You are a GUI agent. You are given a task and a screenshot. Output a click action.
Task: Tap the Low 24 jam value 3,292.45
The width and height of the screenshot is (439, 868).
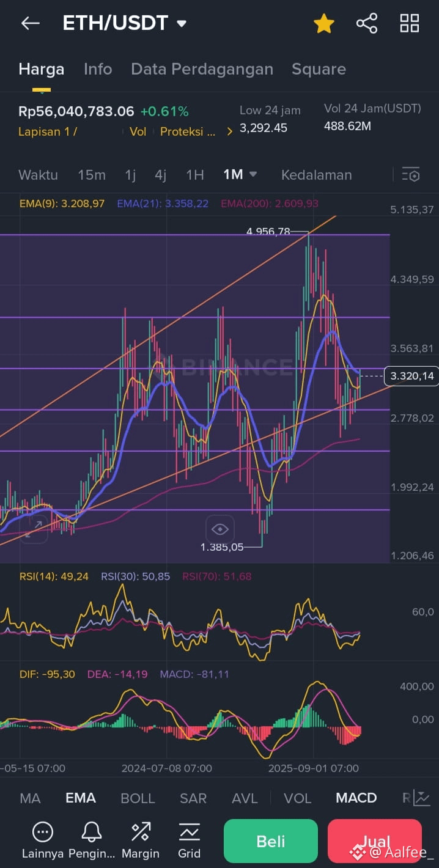[x=264, y=128]
